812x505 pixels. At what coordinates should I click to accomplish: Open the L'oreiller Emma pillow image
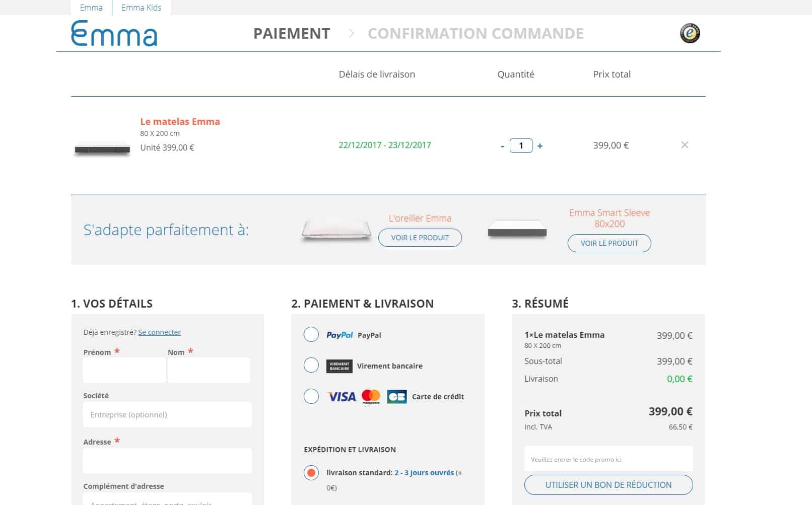[336, 231]
